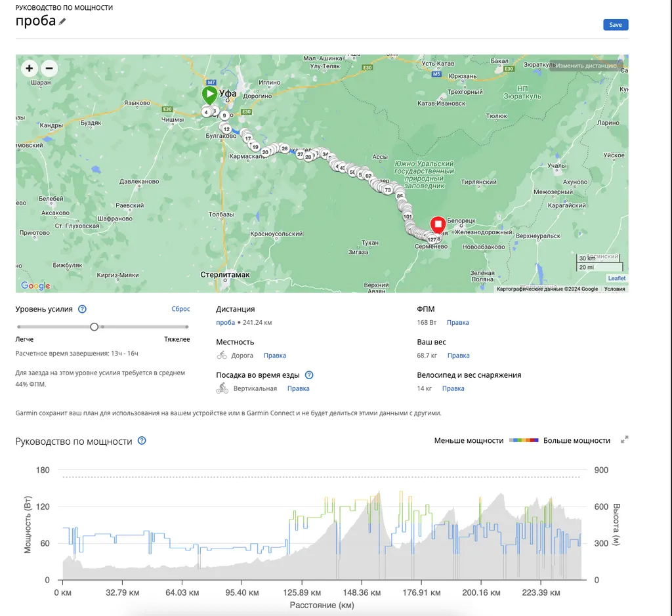Save the power guide
672x616 pixels.
(x=616, y=25)
